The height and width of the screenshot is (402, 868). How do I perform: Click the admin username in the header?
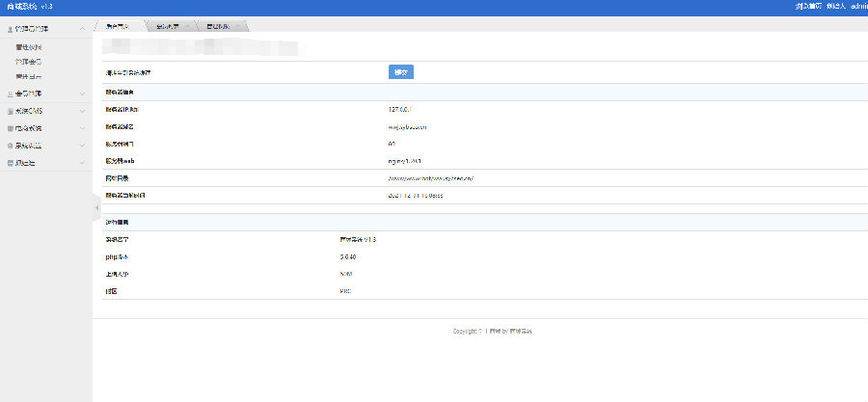tap(857, 6)
